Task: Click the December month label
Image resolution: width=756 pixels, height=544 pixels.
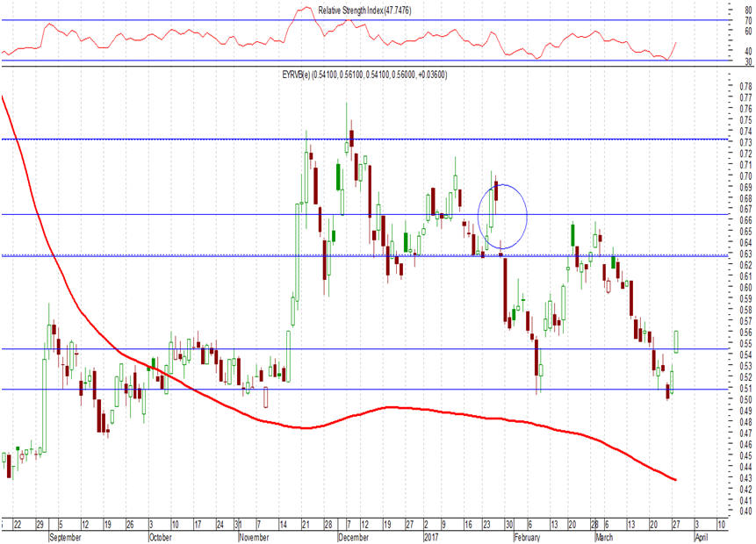Action: [x=353, y=537]
